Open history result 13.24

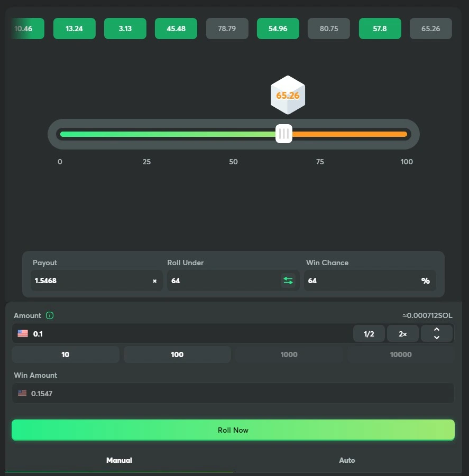(x=75, y=29)
